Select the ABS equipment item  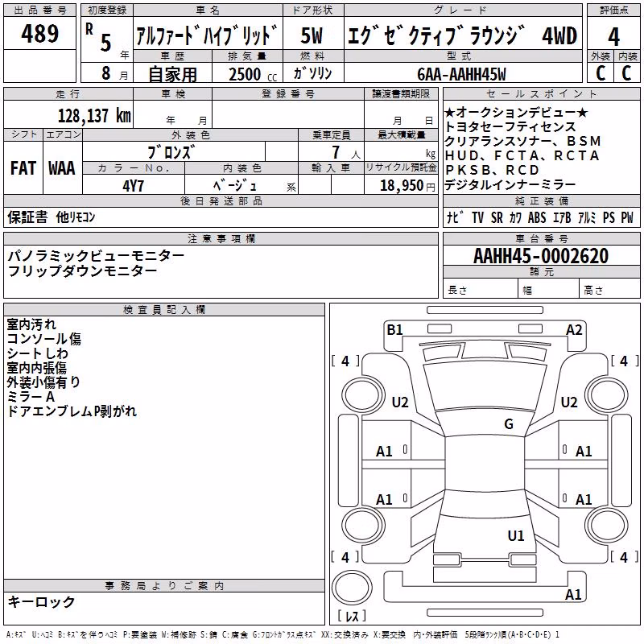click(537, 217)
